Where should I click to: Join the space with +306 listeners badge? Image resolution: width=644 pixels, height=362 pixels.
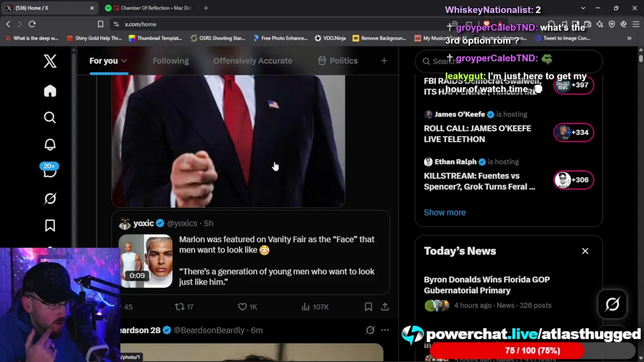click(574, 180)
